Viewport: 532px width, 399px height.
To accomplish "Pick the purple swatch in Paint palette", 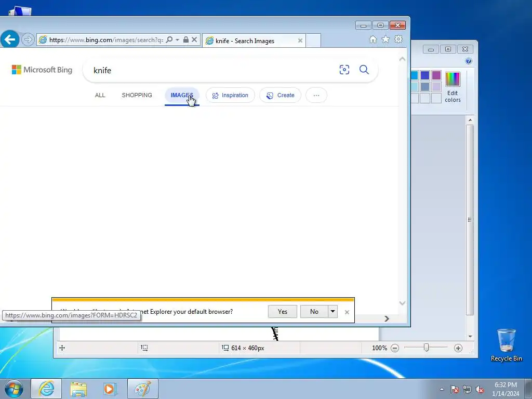I will (436, 75).
